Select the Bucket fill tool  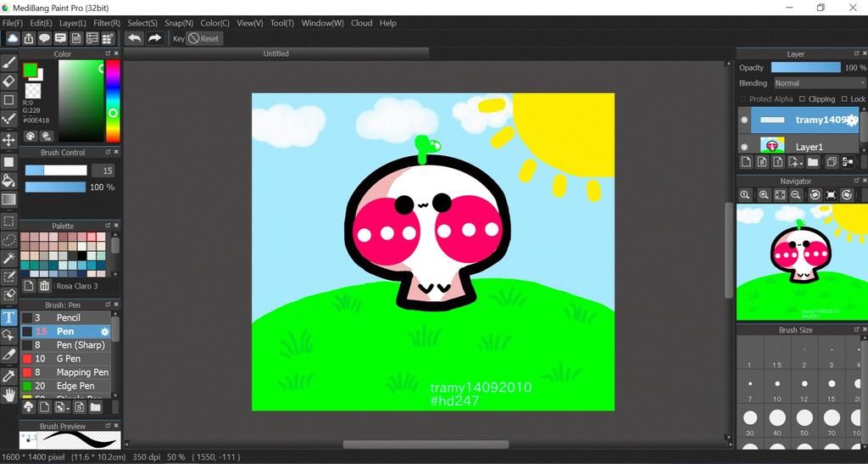(8, 181)
